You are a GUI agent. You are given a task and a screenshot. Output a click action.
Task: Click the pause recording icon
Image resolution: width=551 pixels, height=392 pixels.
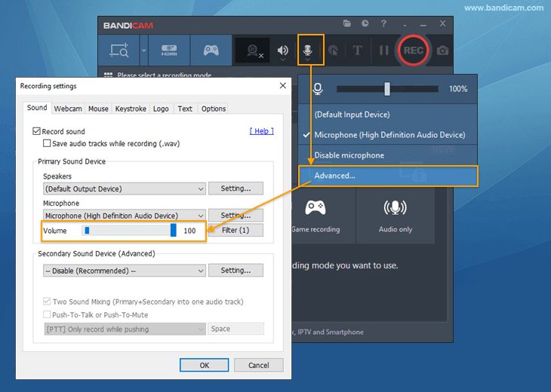[384, 51]
